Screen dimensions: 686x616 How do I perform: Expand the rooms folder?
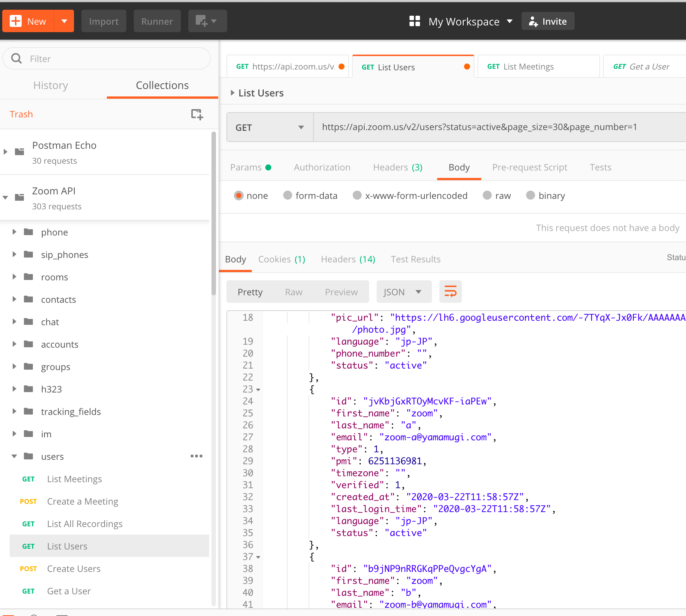point(14,277)
